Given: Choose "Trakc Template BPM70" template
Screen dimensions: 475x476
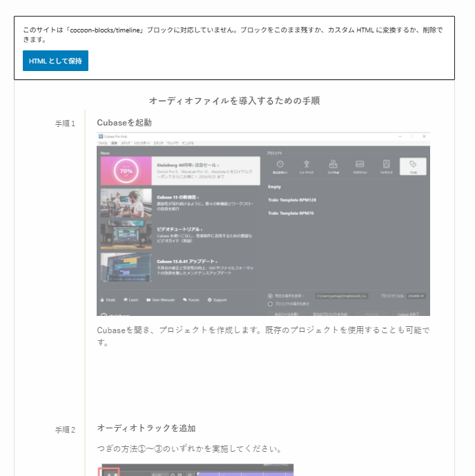Looking at the screenshot, I should 291,213.
